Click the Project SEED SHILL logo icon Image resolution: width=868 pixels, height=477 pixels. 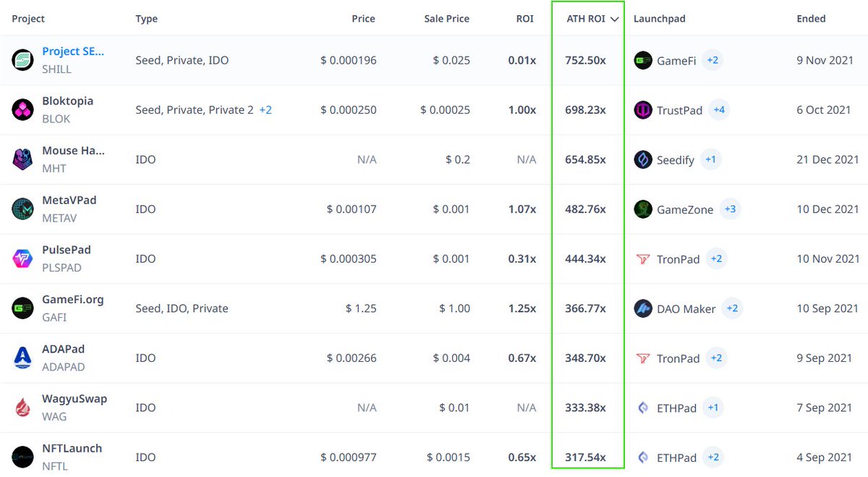[x=23, y=60]
